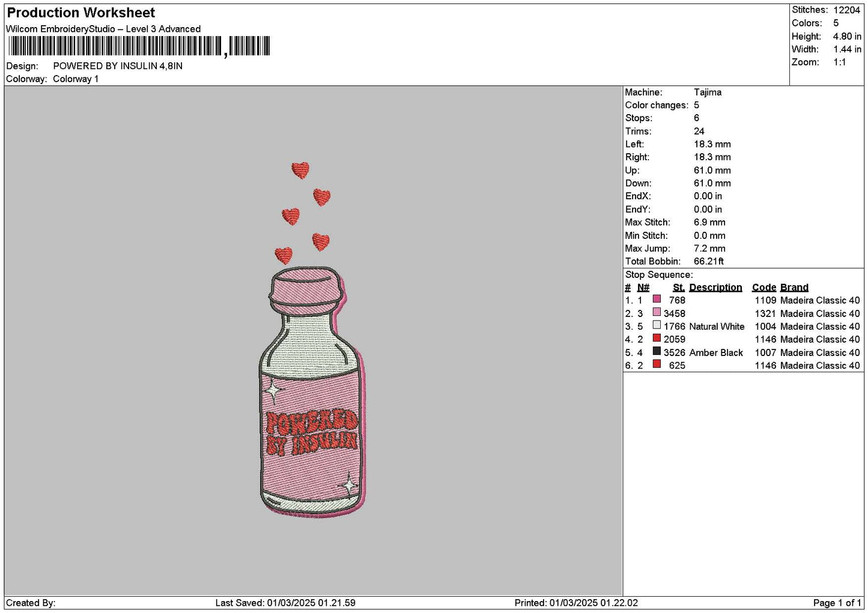Click the 'Created By:' footer label
The height and width of the screenshot is (613, 868).
point(31,603)
